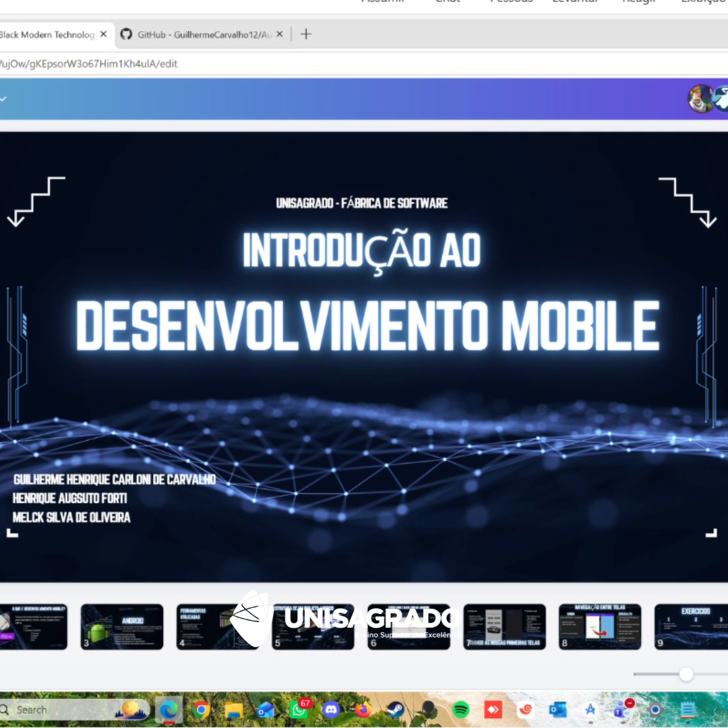This screenshot has width=728, height=728.
Task: Open slide 8 Navegação entre telas thumbnail
Action: click(x=600, y=627)
